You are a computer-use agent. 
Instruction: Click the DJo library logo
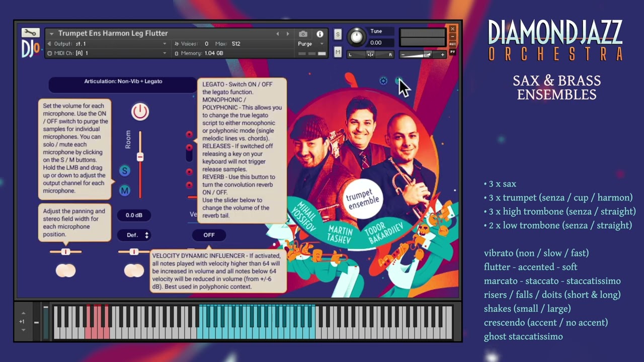(x=30, y=49)
